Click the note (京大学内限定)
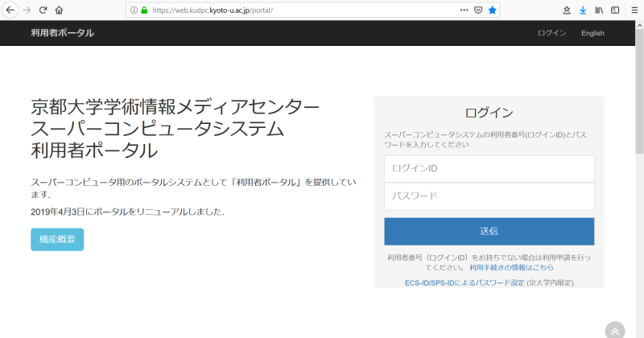 point(551,282)
